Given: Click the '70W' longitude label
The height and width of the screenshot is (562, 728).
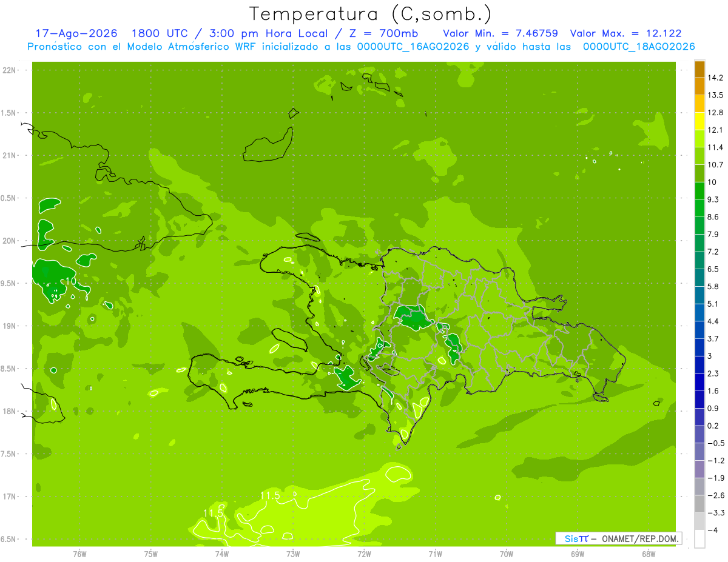Looking at the screenshot, I should (x=506, y=554).
